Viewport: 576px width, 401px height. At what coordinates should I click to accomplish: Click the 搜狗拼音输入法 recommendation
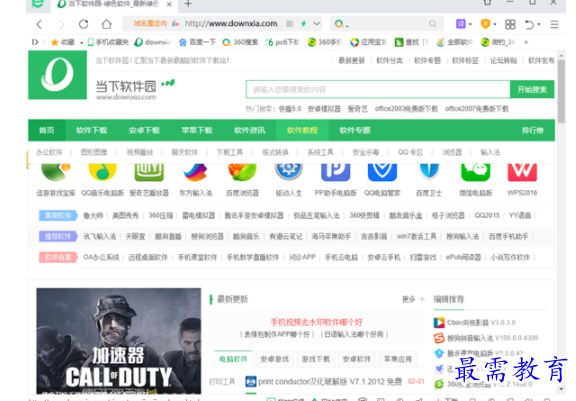point(486,338)
